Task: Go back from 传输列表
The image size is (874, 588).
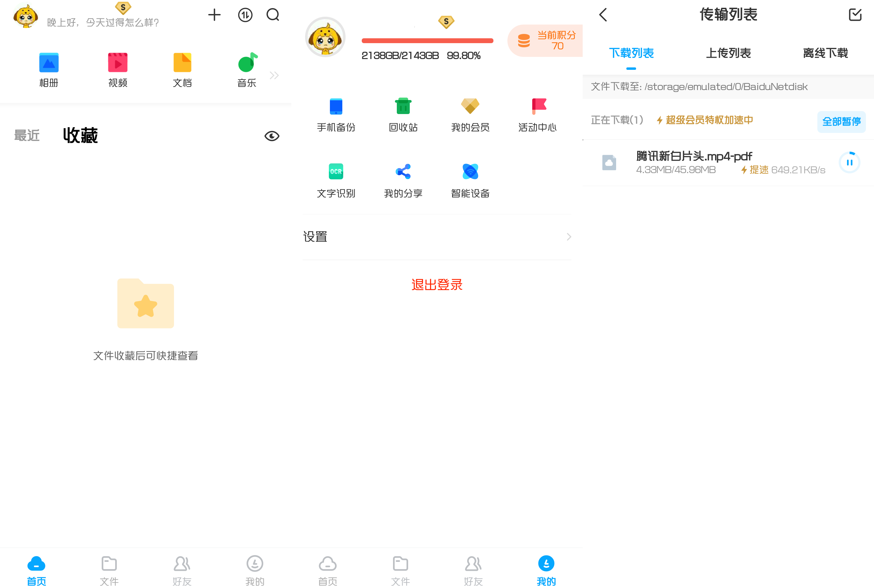Action: pyautogui.click(x=603, y=15)
